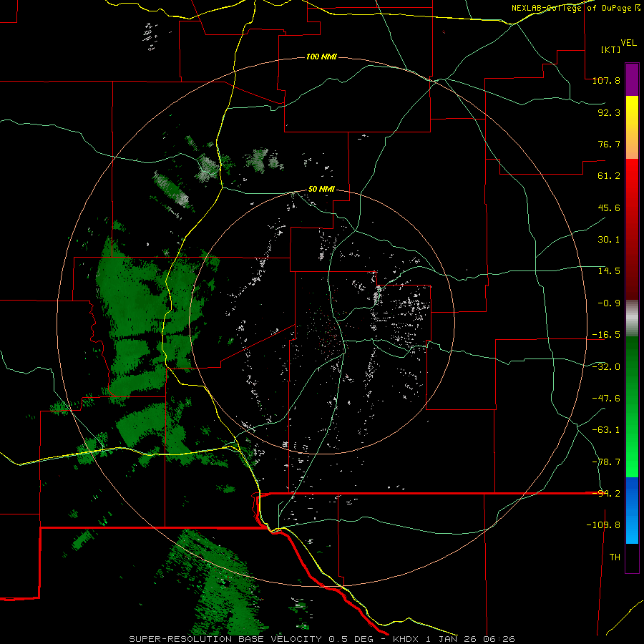This screenshot has height=644, width=644.
Task: Select the -16.5 velocity legend value
Action: pyautogui.click(x=606, y=335)
